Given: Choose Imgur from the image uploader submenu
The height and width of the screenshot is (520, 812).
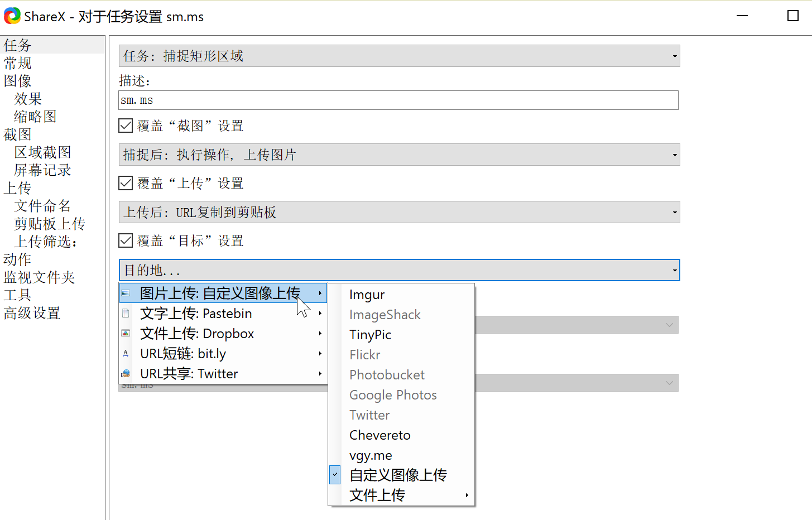Looking at the screenshot, I should (x=367, y=295).
